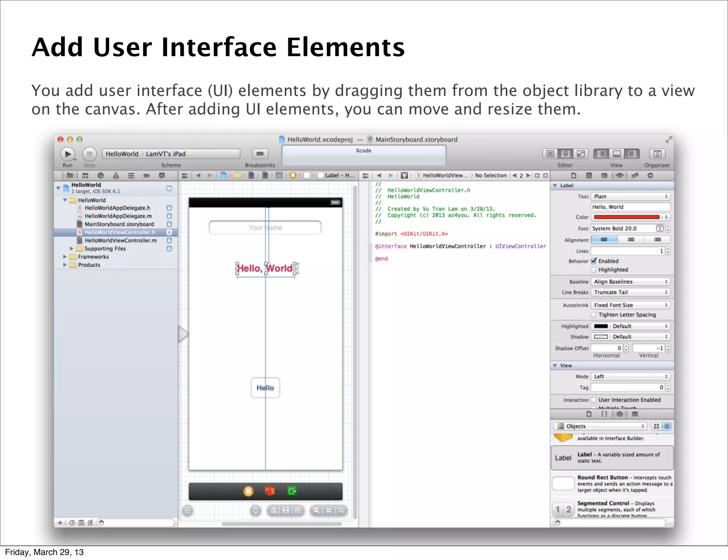Click the Your Name text field on canvas

pyautogui.click(x=265, y=228)
